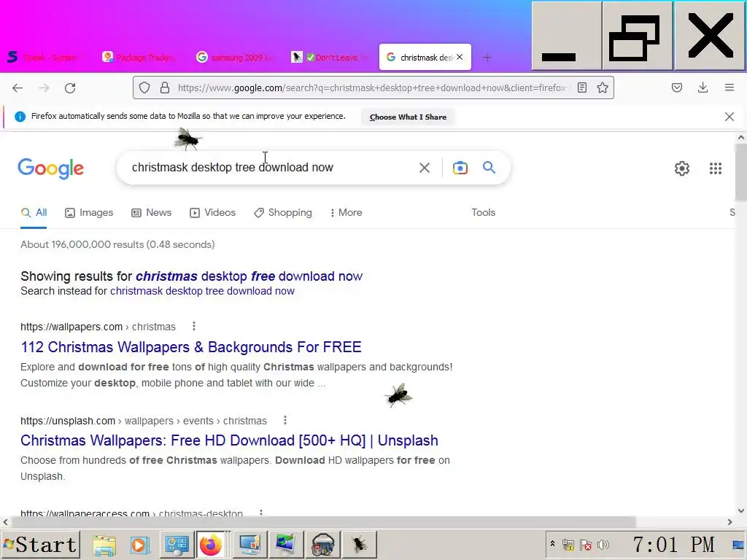Image resolution: width=747 pixels, height=560 pixels.
Task: Go back to the previous page
Action: [x=18, y=88]
